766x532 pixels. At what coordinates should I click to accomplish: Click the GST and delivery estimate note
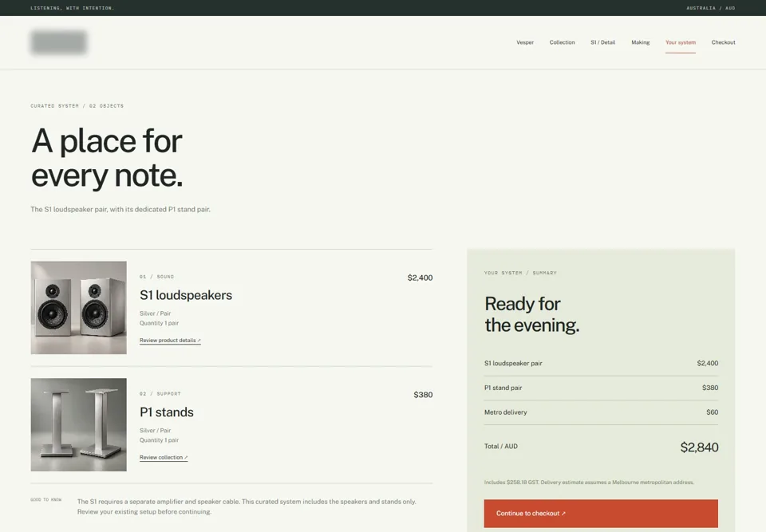click(x=589, y=483)
